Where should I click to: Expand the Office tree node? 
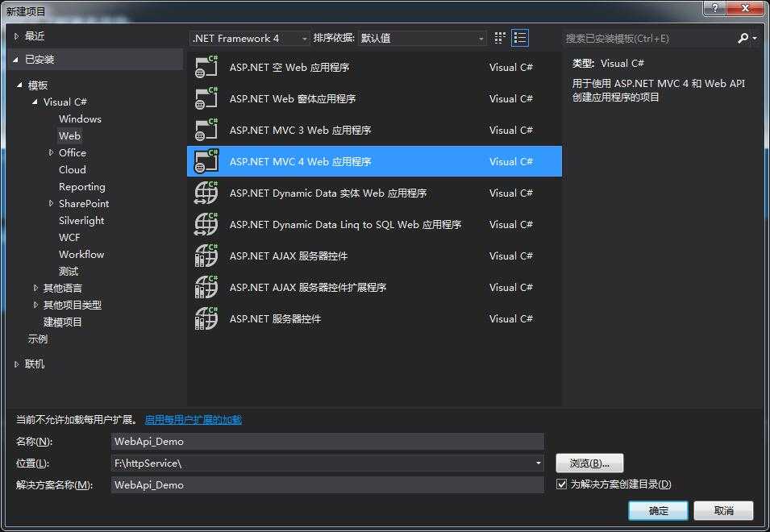(51, 152)
